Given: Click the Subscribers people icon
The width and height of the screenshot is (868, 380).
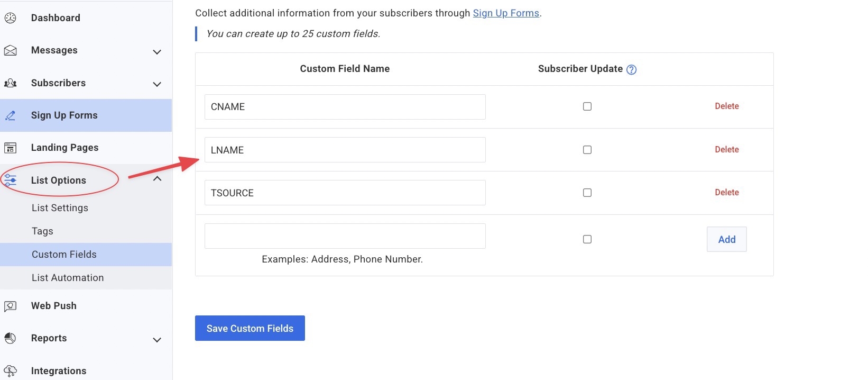Looking at the screenshot, I should (x=10, y=83).
